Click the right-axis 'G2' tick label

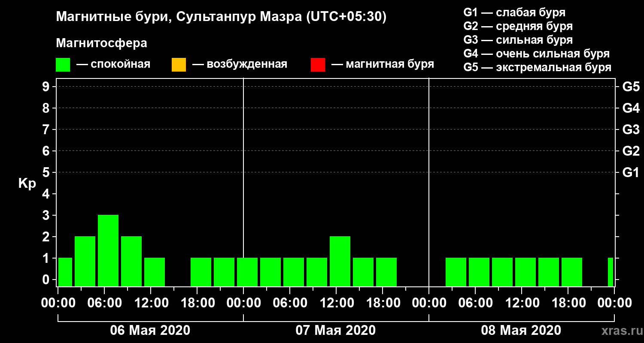(x=631, y=151)
